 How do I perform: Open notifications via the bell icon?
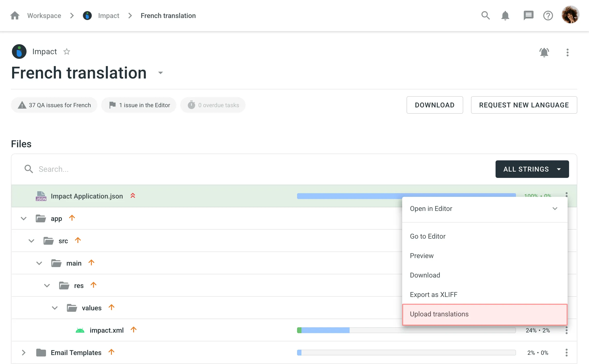coord(505,15)
